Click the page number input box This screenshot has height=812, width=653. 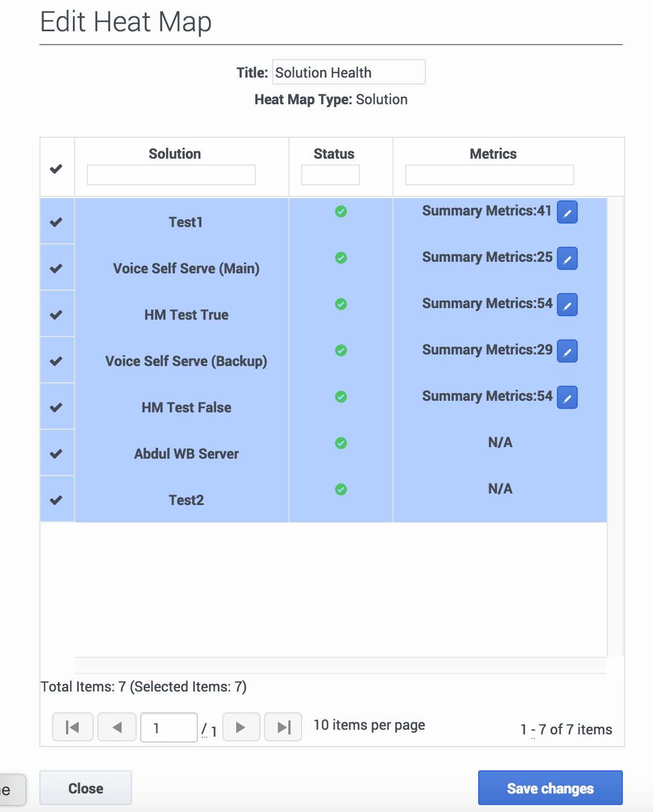169,727
